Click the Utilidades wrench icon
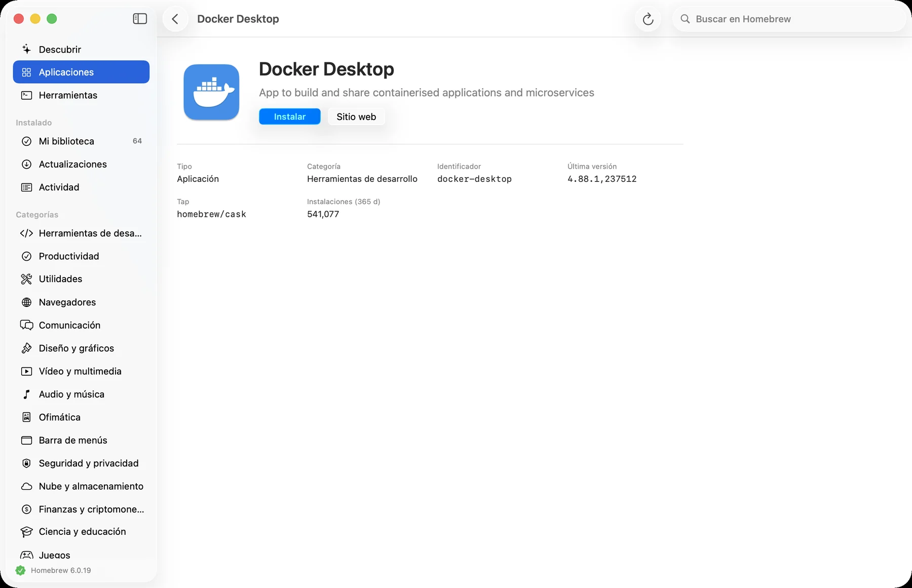Image resolution: width=912 pixels, height=588 pixels. (26, 279)
